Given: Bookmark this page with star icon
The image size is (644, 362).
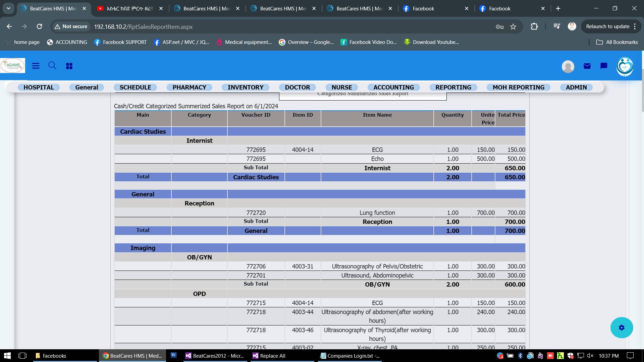Looking at the screenshot, I should click(513, 26).
